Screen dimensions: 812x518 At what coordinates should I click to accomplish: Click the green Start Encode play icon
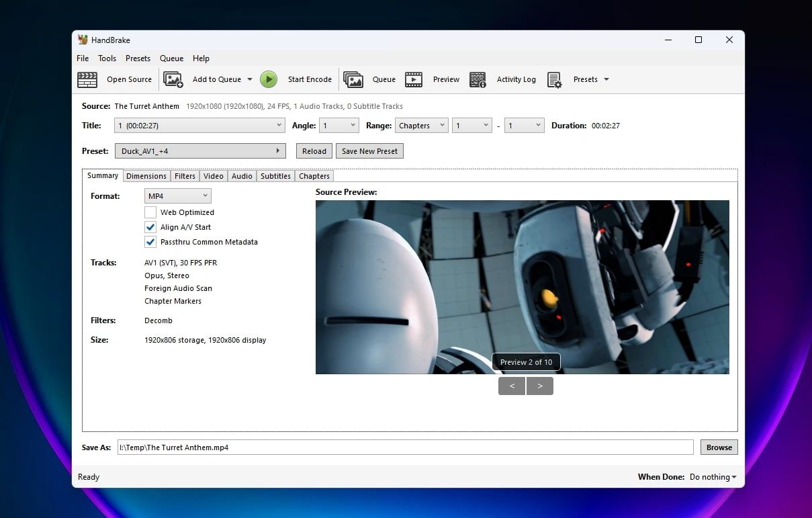(x=269, y=79)
